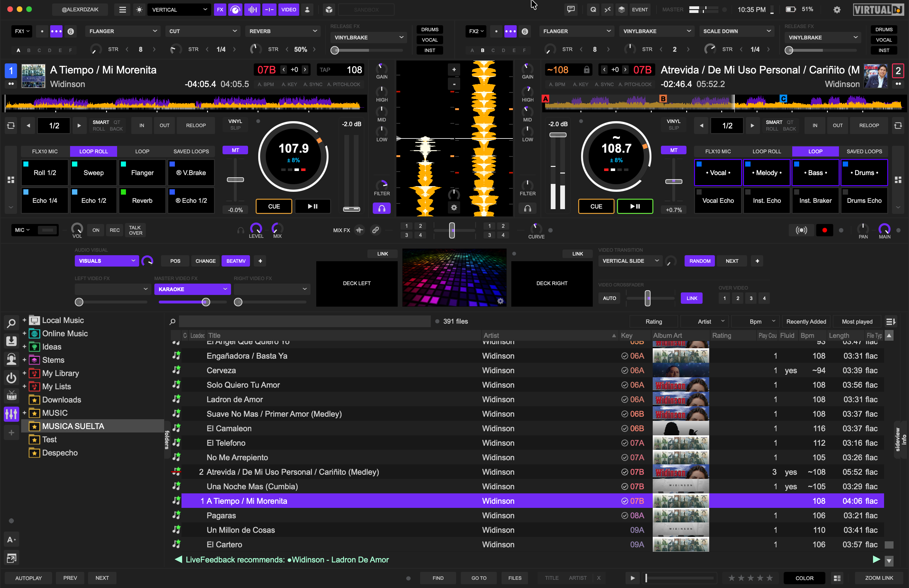The height and width of the screenshot is (588, 909).
Task: Open the VERTICAL layout dropdown
Action: pos(179,9)
